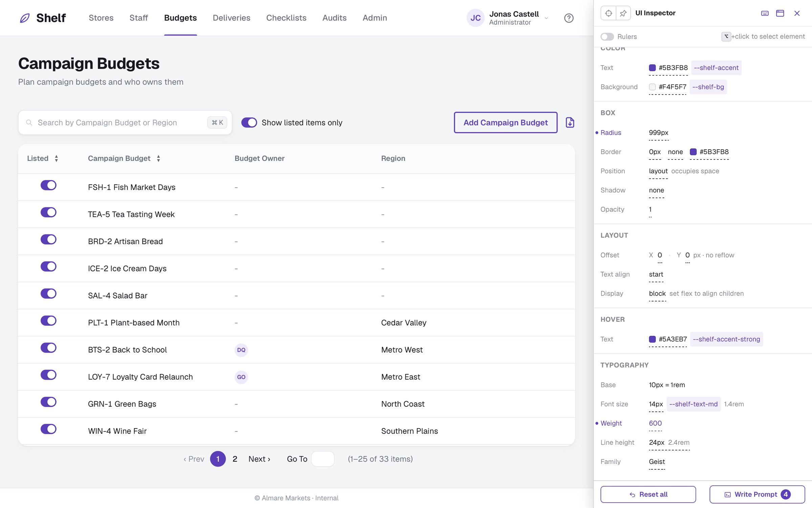Image resolution: width=812 pixels, height=508 pixels.
Task: Toggle Listed for PLT-1 Plant-based Month
Action: [48, 321]
